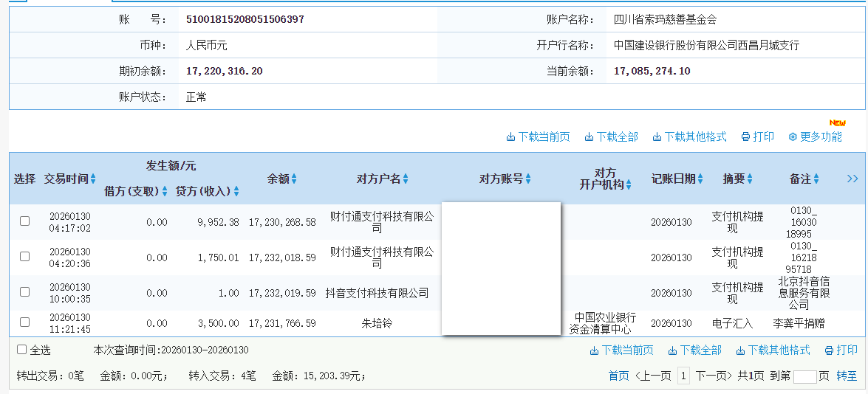Screen dimensions: 868x394
Task: Click the top 下载其他格式 download icon
Action: 657,137
